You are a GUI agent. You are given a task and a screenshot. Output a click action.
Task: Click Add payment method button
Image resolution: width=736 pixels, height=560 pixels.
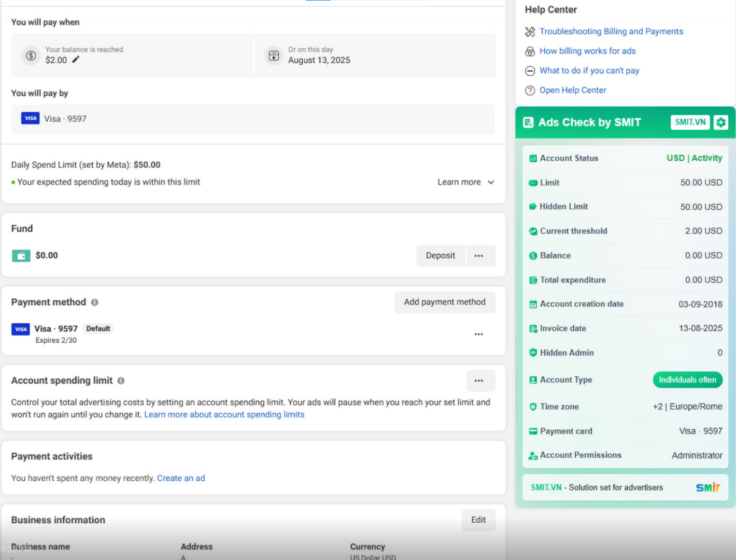[445, 302]
